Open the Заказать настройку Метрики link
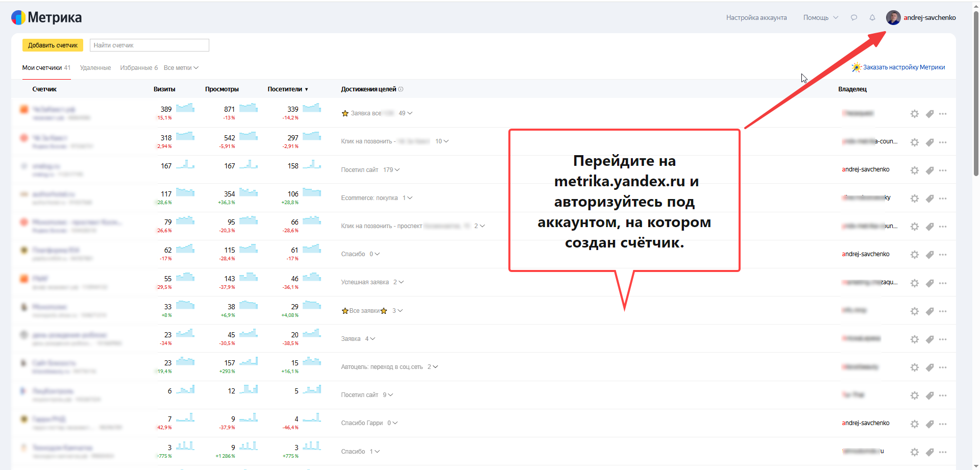 pos(898,67)
